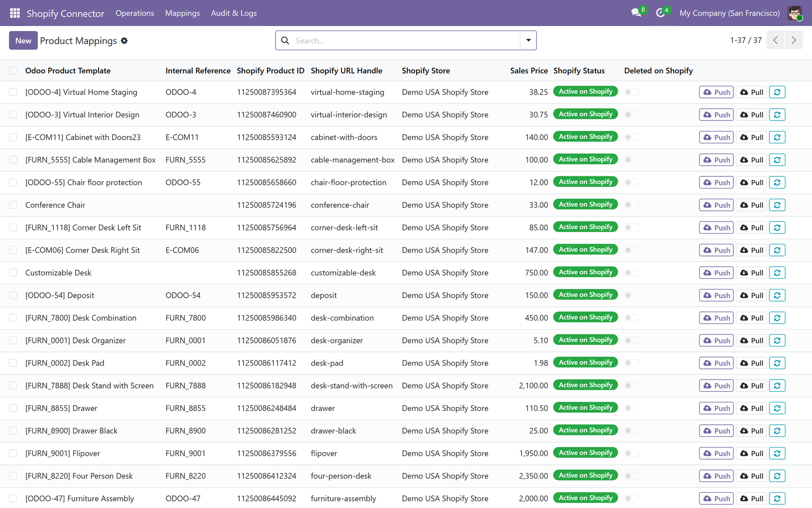Pull the Drawer row from Shopify
The image size is (812, 508).
click(752, 408)
